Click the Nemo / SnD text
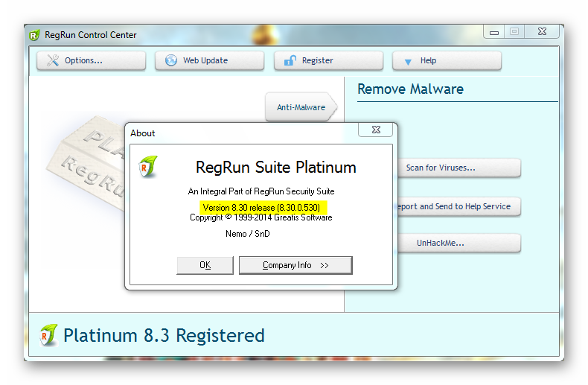The image size is (588, 385). click(248, 234)
